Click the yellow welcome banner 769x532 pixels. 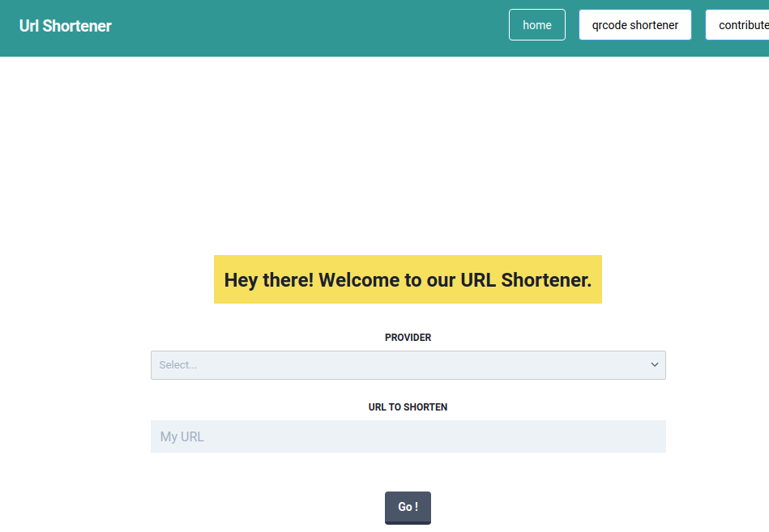point(408,279)
